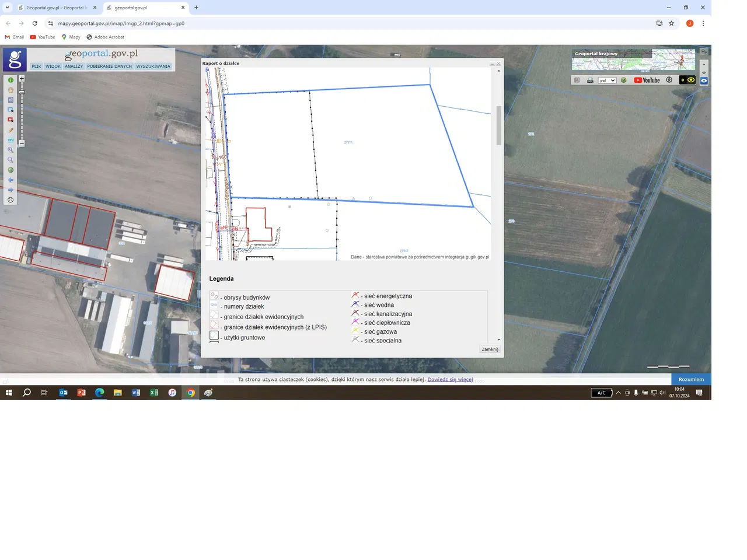747x560 pixels.
Task: Go to previous map view arrow
Action: (x=11, y=180)
